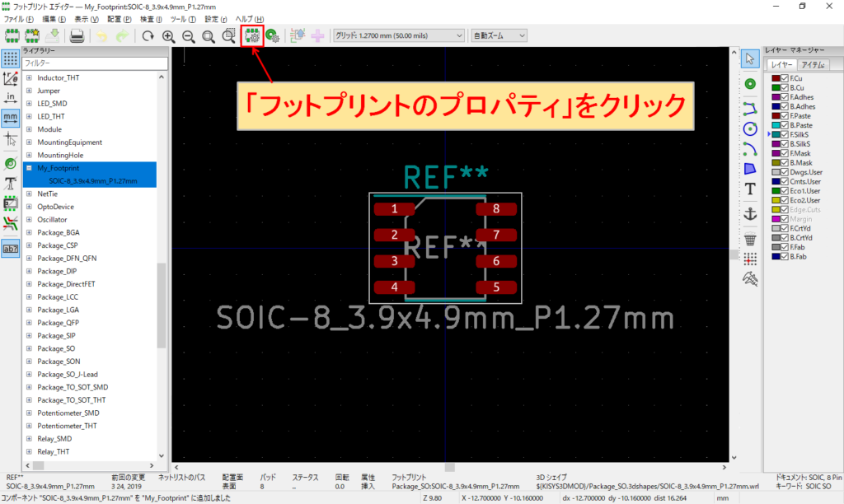Toggle polar coordinates display icon
The height and width of the screenshot is (504, 844).
pos(10,78)
